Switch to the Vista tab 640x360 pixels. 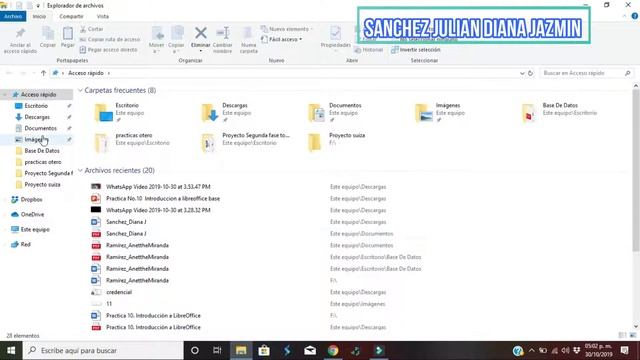tap(102, 16)
